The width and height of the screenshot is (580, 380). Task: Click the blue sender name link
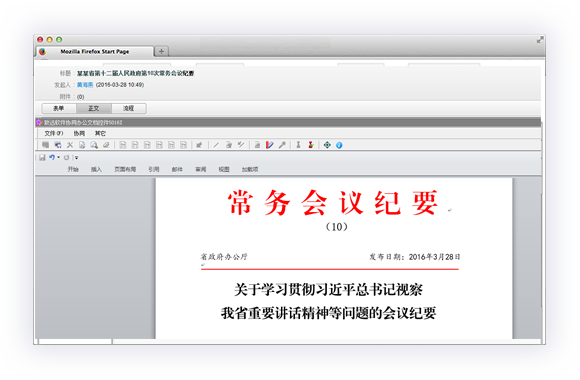click(x=85, y=85)
